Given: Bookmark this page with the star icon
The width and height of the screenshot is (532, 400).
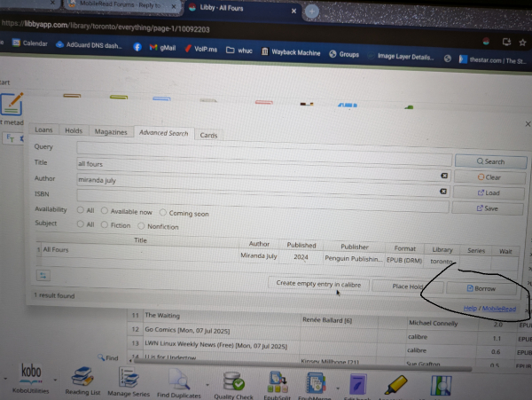Looking at the screenshot, I should (x=522, y=43).
